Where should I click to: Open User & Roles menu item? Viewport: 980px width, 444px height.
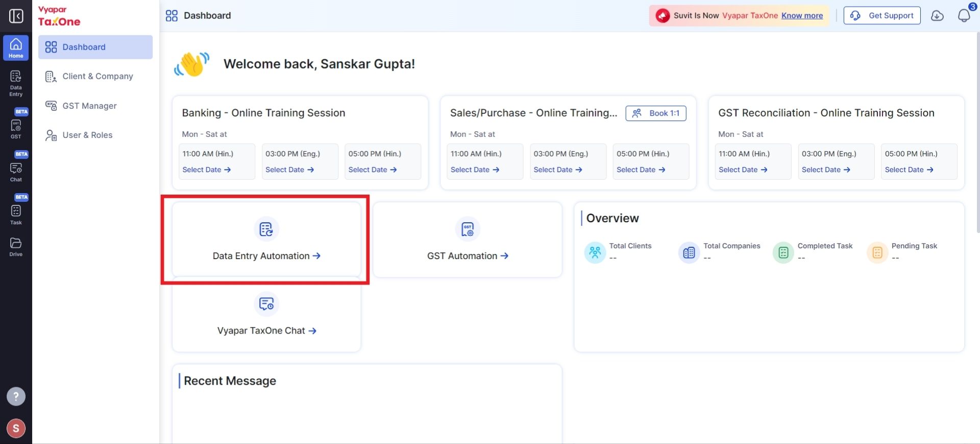[95, 135]
